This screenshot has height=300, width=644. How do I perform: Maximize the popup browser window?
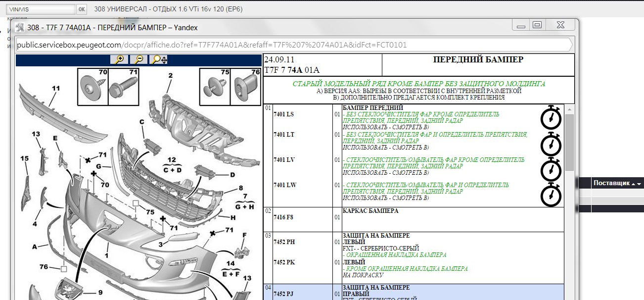[537, 25]
